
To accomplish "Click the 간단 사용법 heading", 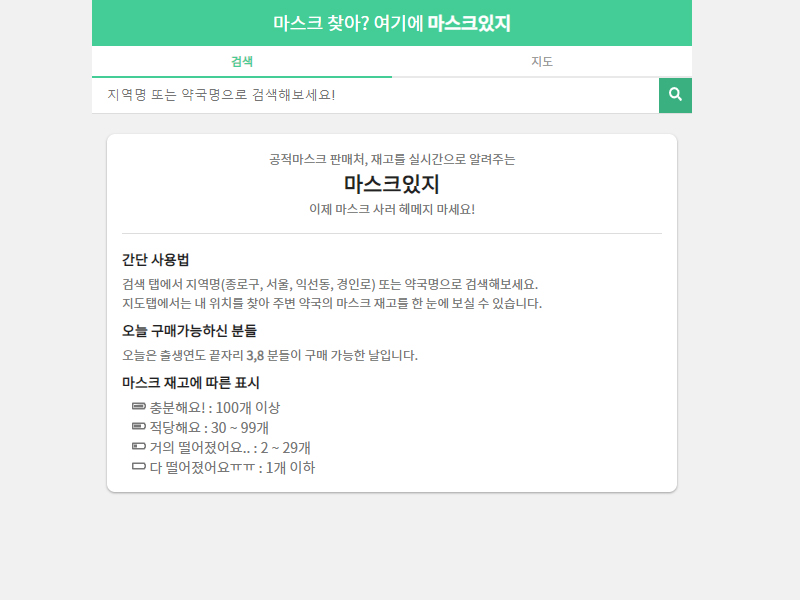I will [156, 260].
